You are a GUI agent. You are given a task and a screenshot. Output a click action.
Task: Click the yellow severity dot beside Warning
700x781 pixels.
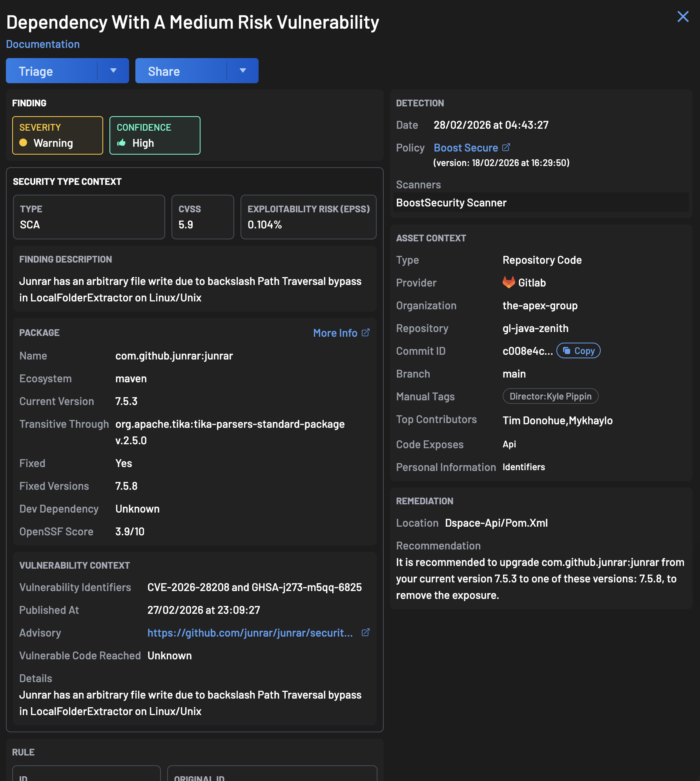point(24,143)
